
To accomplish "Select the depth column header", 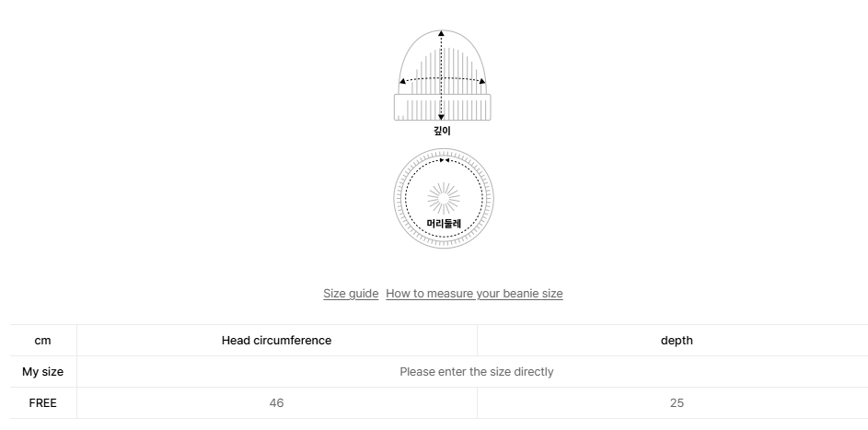I will pos(677,341).
